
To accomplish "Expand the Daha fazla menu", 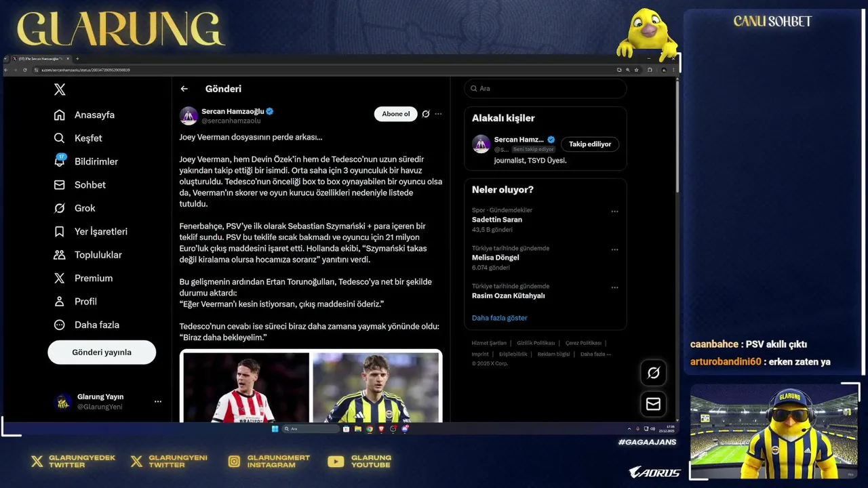I will [x=86, y=325].
